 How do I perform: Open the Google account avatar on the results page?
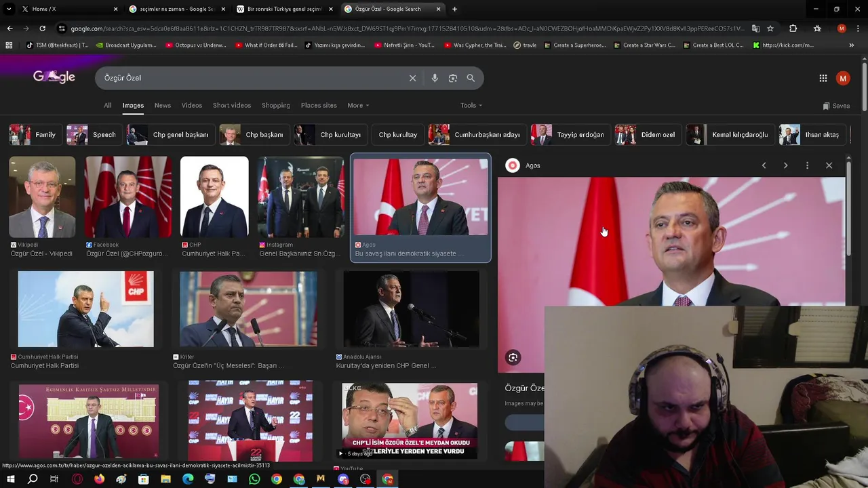tap(843, 78)
